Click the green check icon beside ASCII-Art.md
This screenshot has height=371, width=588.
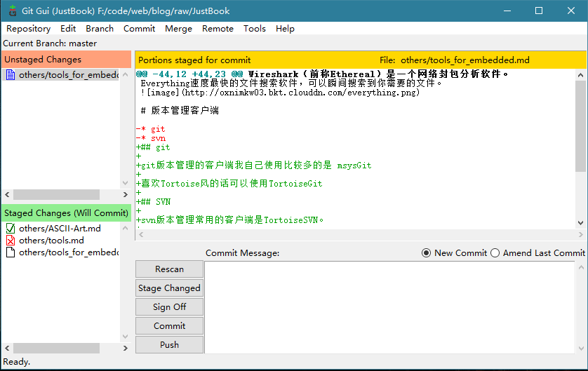pos(11,229)
